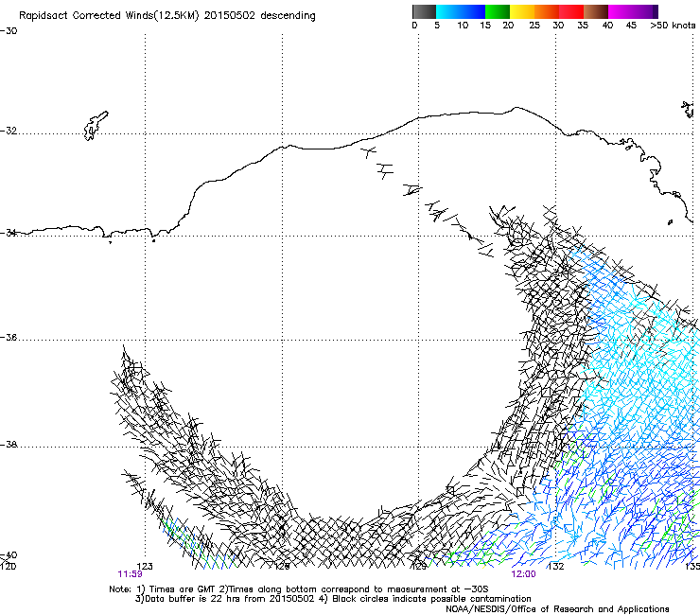Click the NOAA/NESDIS credit text
Screen dimensions: 700x615
(557, 609)
